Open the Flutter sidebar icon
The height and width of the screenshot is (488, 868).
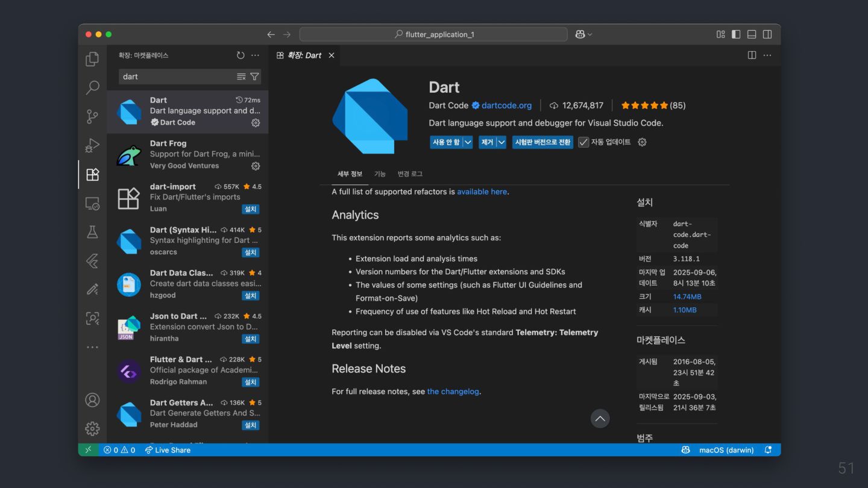92,261
